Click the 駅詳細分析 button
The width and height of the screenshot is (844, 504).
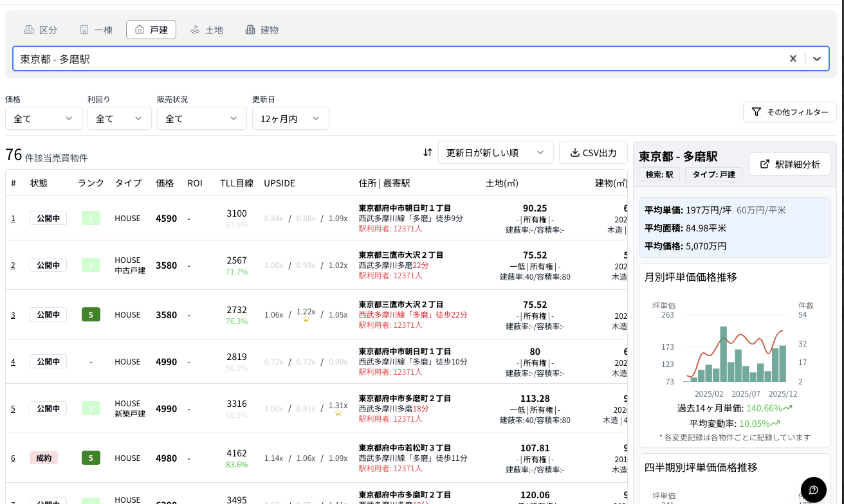[790, 164]
